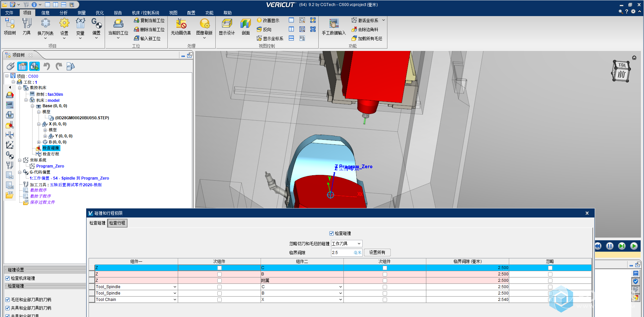Viewport: 644px width, 317px height.
Task: Click 输入新工位 import new setup
Action: (x=147, y=39)
